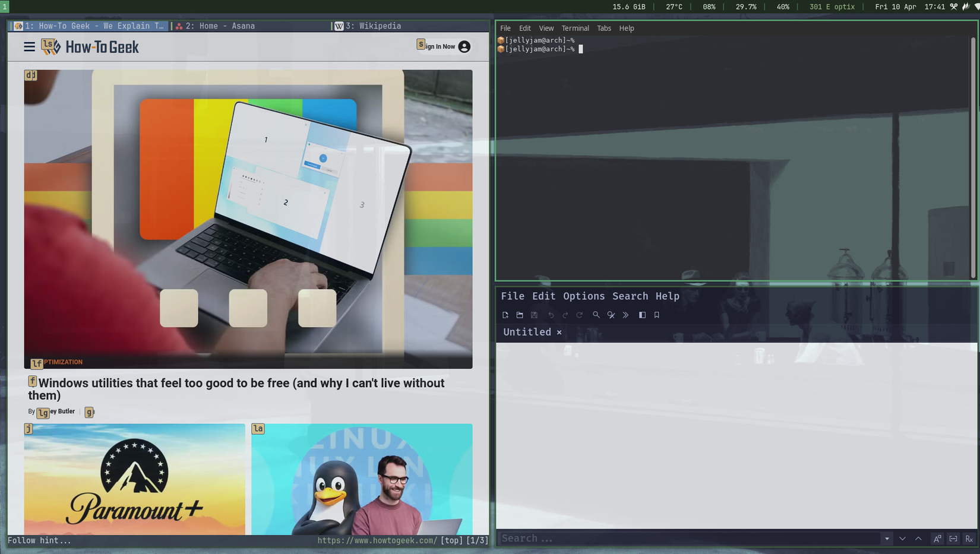This screenshot has width=980, height=554.
Task: Save the document with the floppy disk icon
Action: tap(534, 315)
